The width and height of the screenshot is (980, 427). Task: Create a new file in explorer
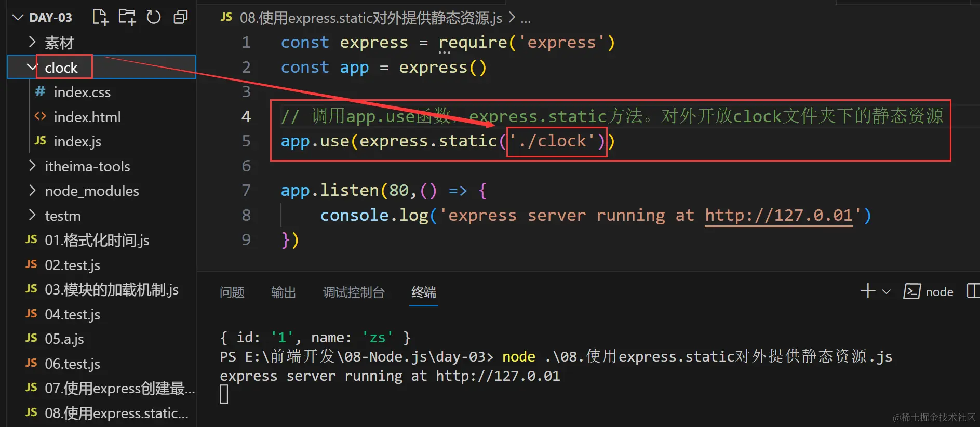[x=100, y=17]
